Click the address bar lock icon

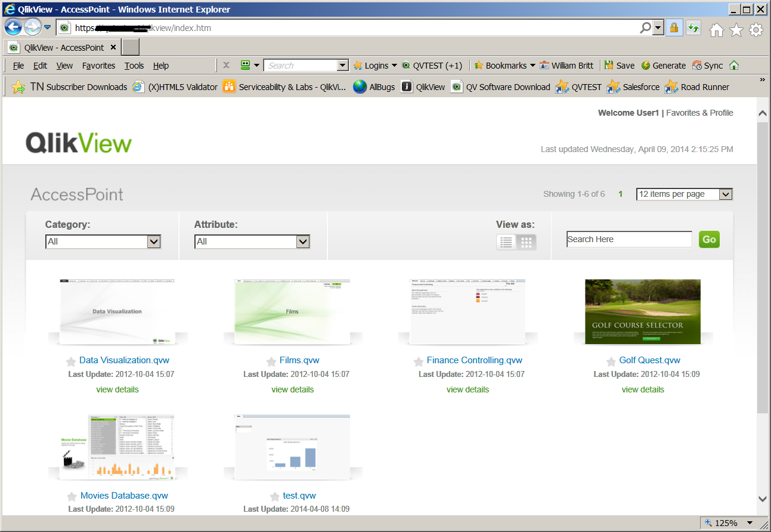pyautogui.click(x=674, y=27)
